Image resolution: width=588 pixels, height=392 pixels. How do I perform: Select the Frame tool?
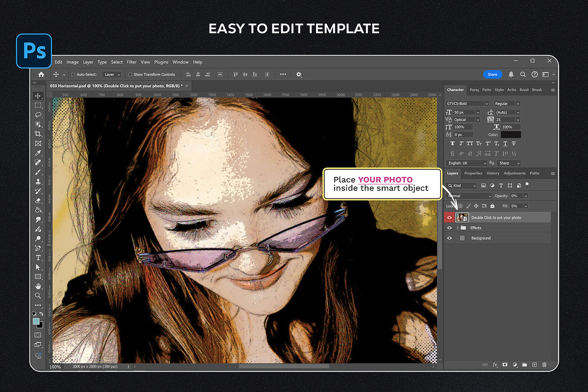38,144
